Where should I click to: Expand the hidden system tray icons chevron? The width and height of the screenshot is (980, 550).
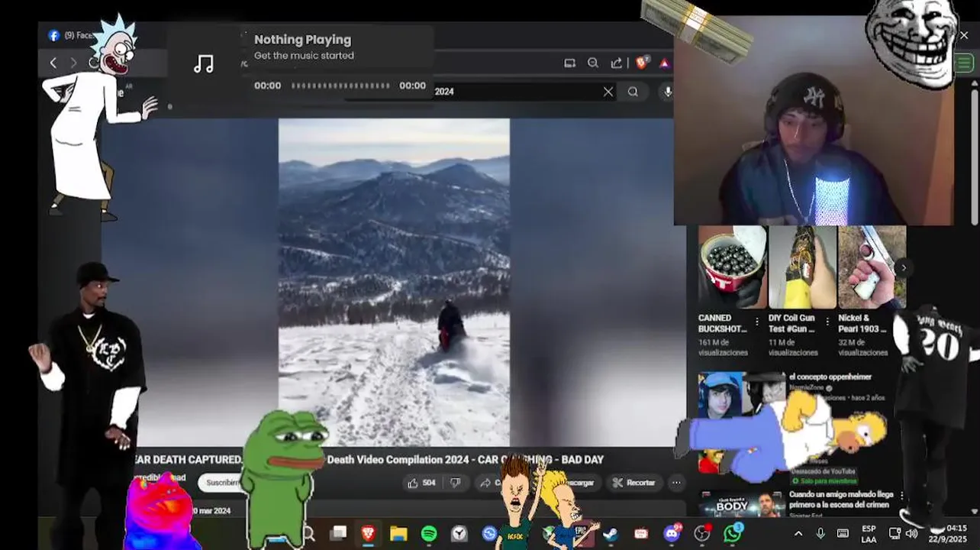[798, 533]
